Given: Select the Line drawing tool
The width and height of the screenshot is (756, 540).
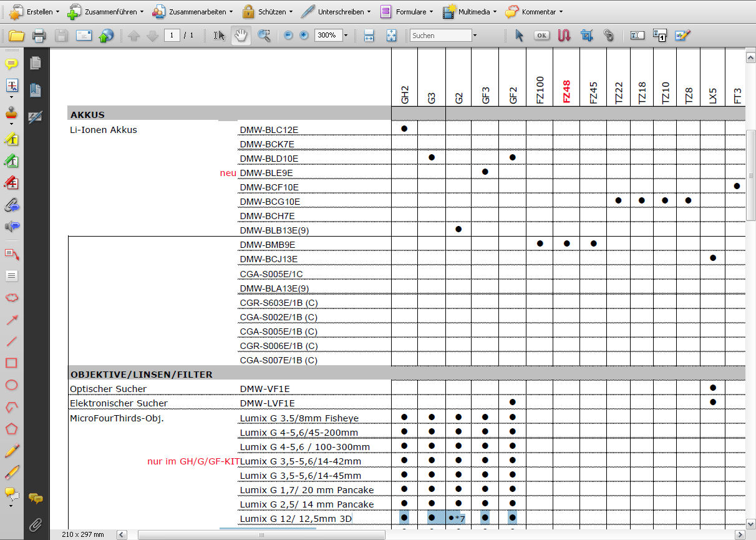Looking at the screenshot, I should [11, 341].
